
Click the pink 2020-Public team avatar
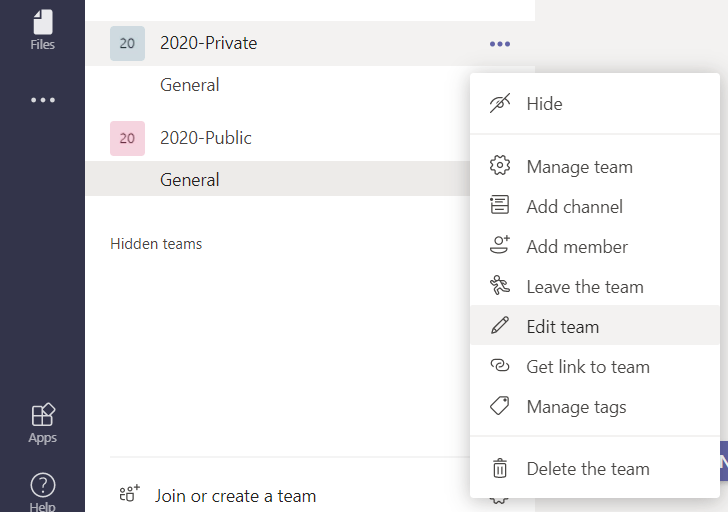[x=127, y=138]
